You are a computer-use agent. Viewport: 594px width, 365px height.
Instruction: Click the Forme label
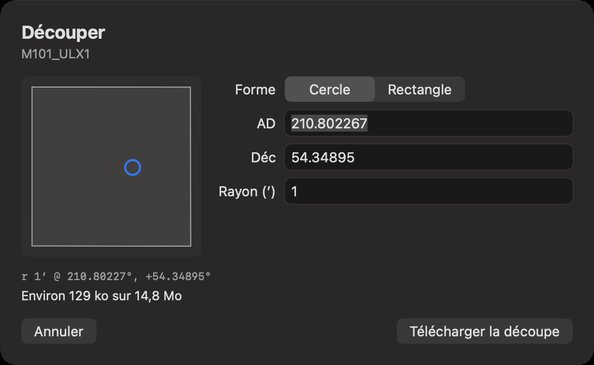pyautogui.click(x=255, y=90)
